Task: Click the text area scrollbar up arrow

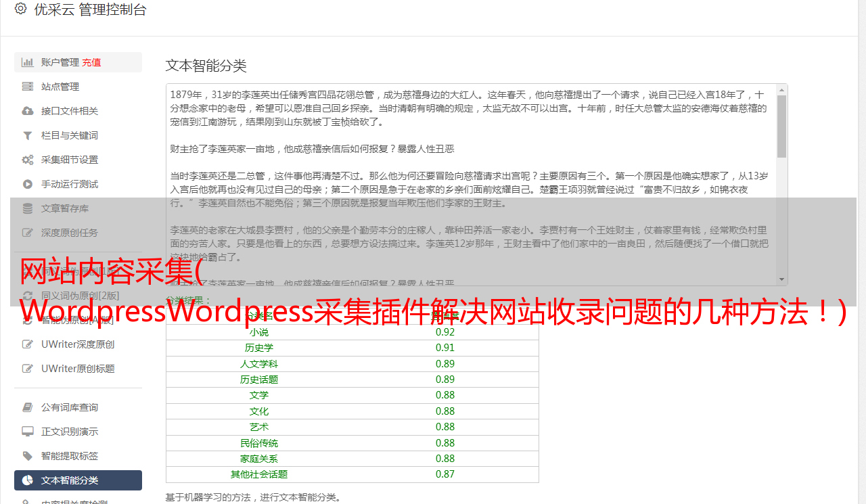Action: (781, 89)
